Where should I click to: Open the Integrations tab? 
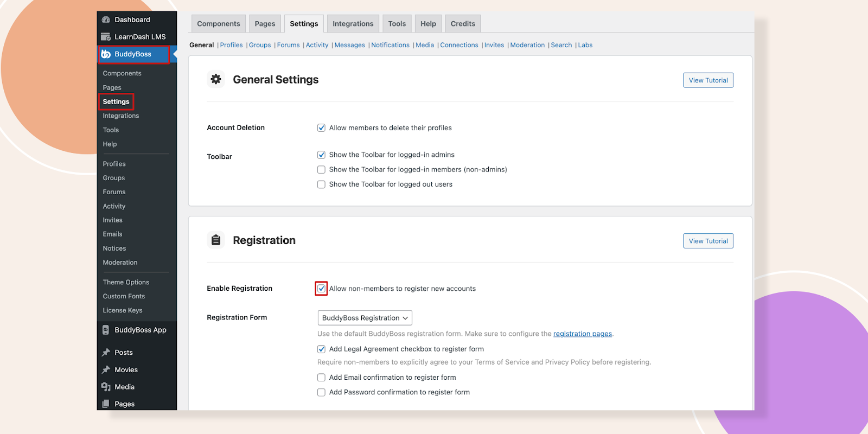(x=353, y=24)
